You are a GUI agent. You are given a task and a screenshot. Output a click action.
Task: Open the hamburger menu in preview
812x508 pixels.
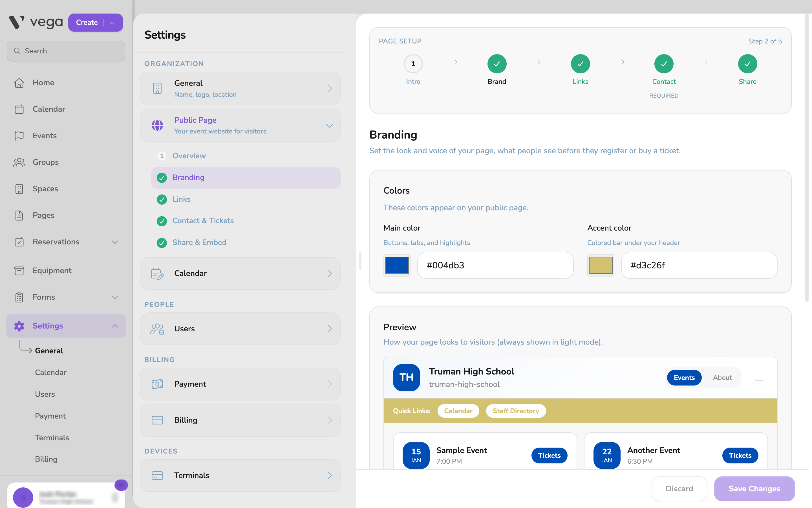click(x=759, y=377)
